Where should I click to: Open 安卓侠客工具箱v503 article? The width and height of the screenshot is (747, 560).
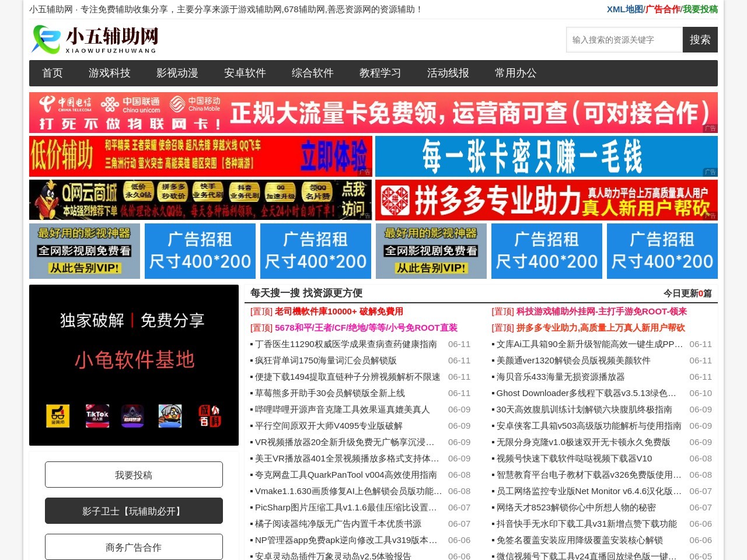[588, 426]
